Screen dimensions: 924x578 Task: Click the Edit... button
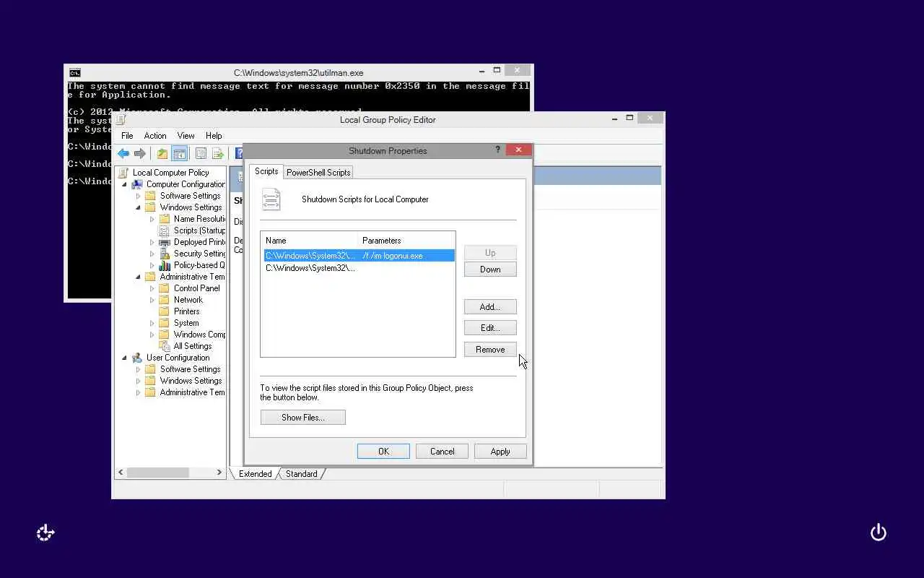click(x=490, y=328)
